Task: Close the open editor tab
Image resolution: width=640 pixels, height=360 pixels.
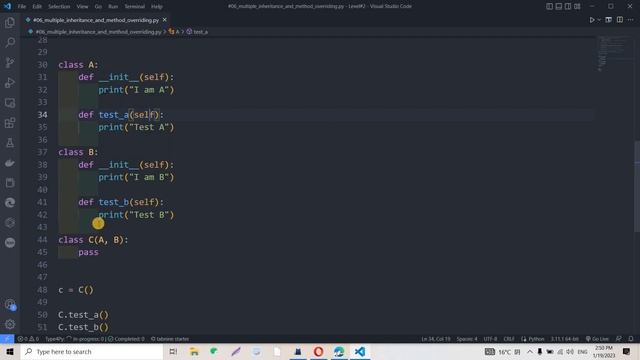Action: [x=164, y=20]
